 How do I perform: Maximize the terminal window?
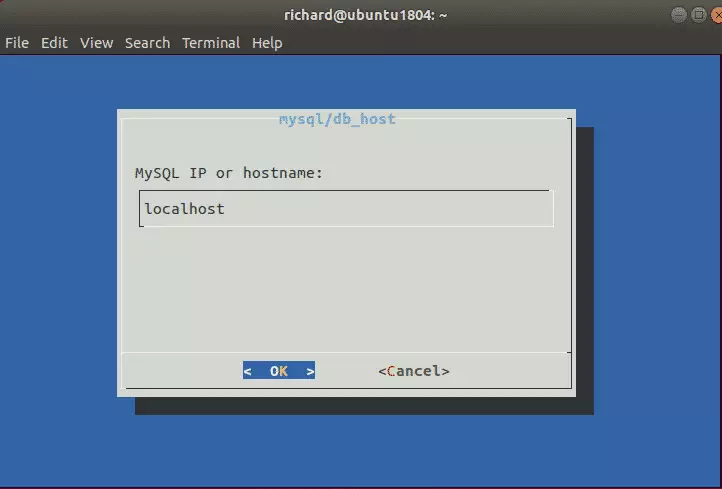(x=699, y=15)
